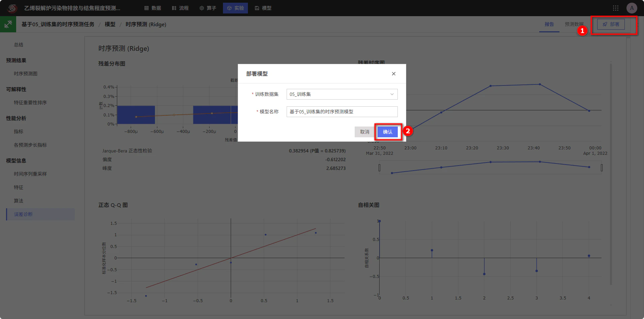Click the project title 乙烯裂解炉污染物排放与结焦程度预测
644x319 pixels.
pyautogui.click(x=72, y=8)
